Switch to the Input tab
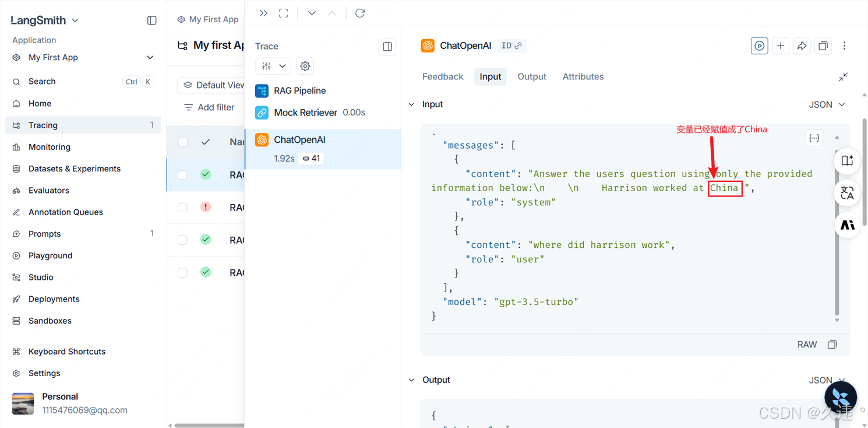The height and width of the screenshot is (428, 868). (491, 76)
